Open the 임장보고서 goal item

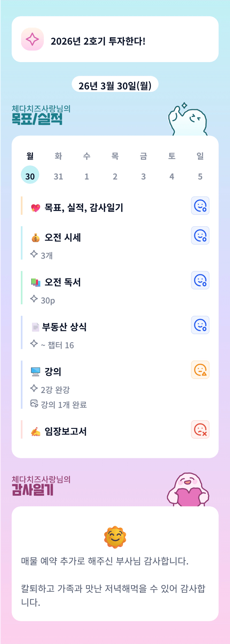click(x=66, y=431)
